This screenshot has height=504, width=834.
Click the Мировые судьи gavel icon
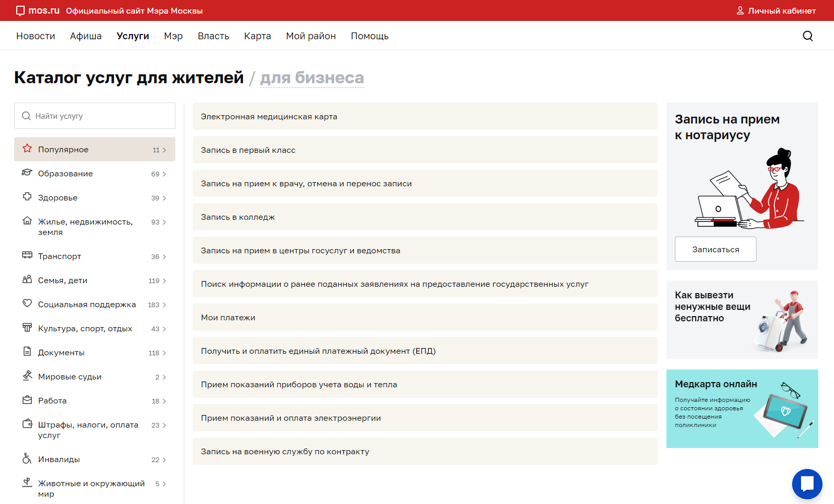click(27, 375)
